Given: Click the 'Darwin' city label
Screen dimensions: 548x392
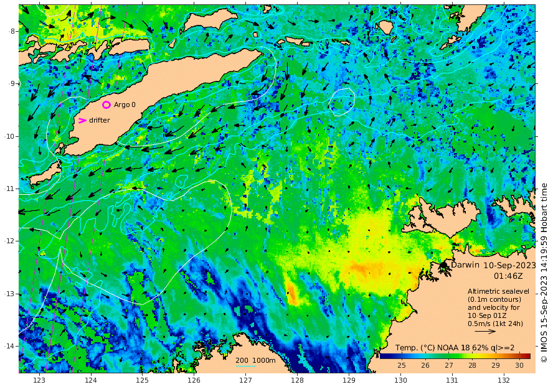Looking at the screenshot, I should click(x=465, y=264).
